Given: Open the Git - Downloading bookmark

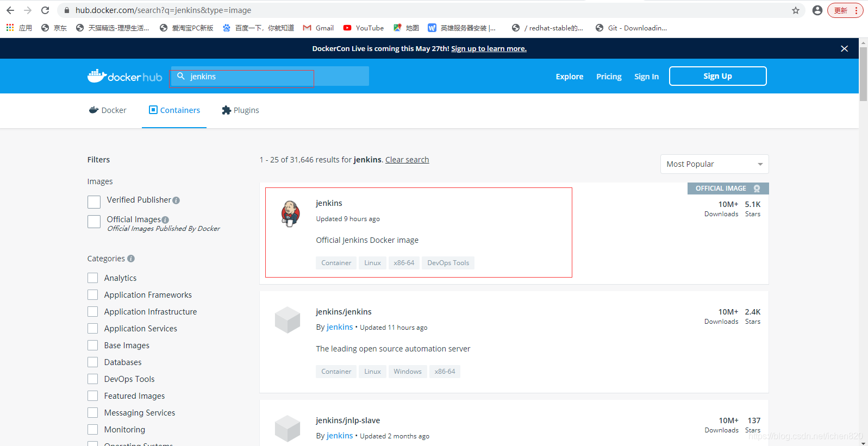Looking at the screenshot, I should pyautogui.click(x=631, y=28).
